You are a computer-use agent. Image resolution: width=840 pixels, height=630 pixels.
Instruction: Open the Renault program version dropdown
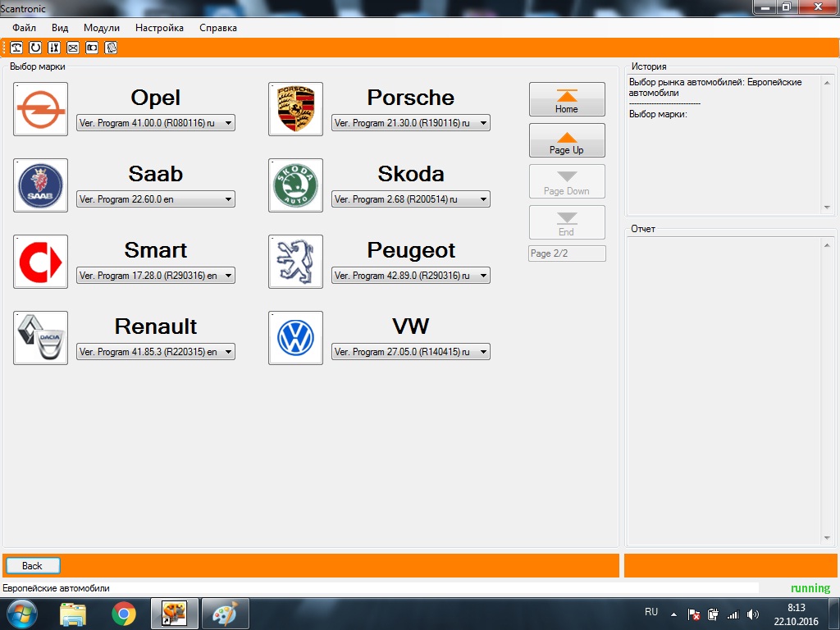pyautogui.click(x=155, y=352)
